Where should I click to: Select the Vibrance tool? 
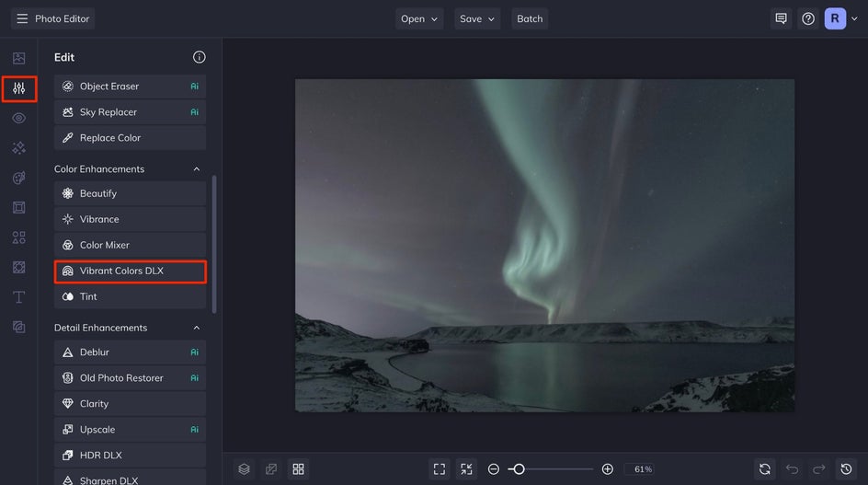[x=130, y=220]
